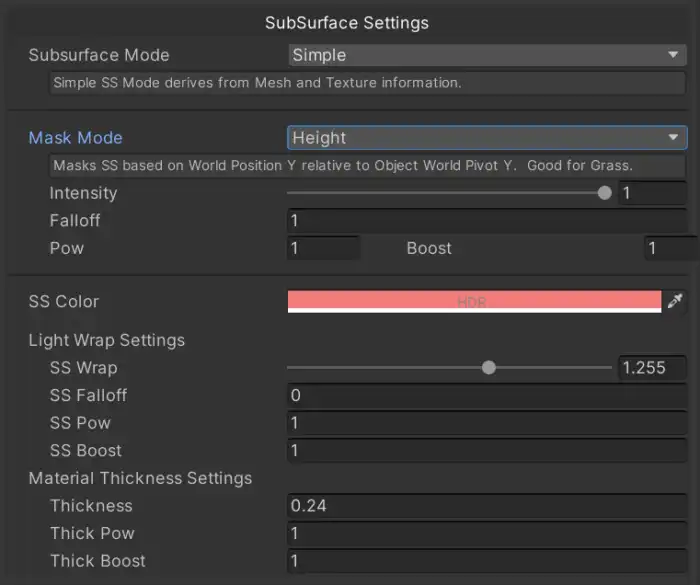Click the SS Boost input field
The height and width of the screenshot is (585, 700).
point(486,450)
